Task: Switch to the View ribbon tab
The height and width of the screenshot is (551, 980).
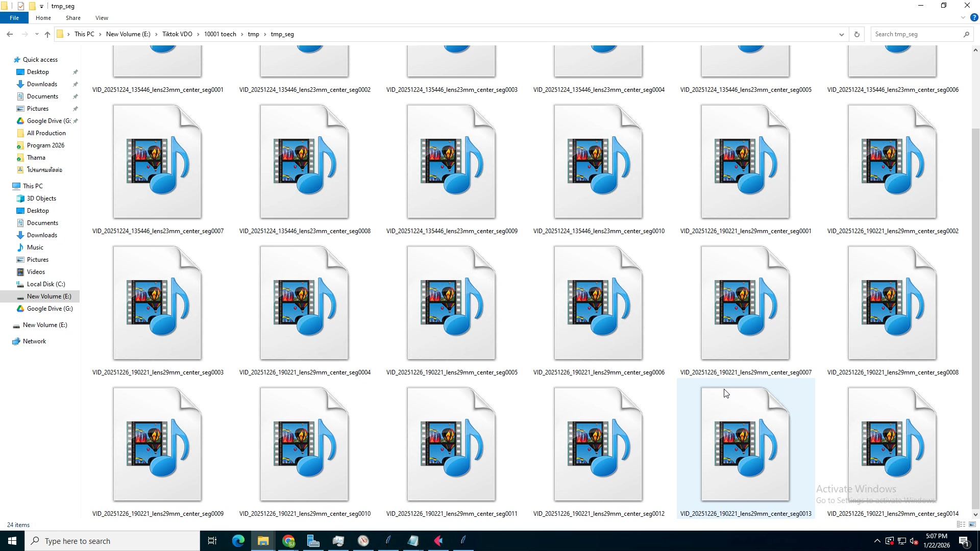Action: coord(102,18)
